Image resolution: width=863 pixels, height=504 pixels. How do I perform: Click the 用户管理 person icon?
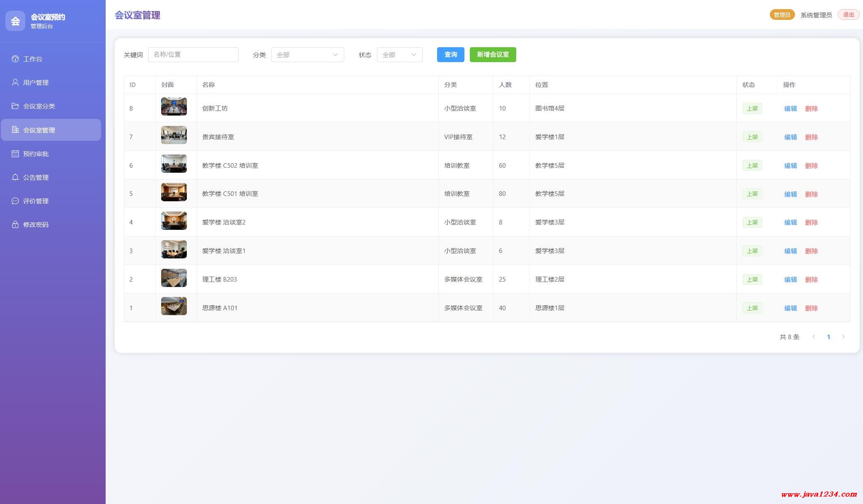pos(15,82)
